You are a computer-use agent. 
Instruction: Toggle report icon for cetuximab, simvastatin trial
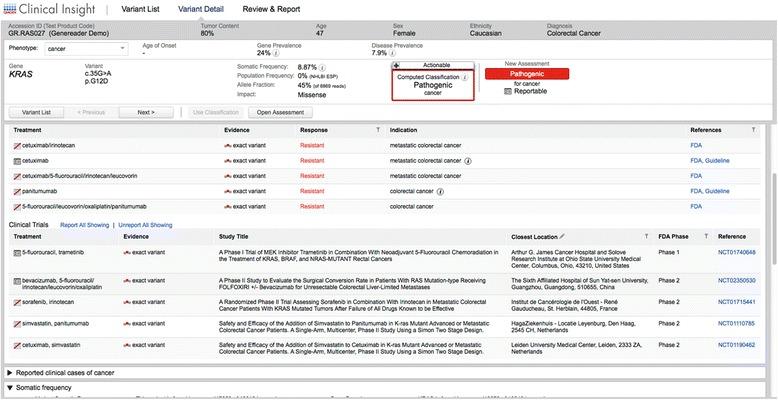(x=17, y=345)
